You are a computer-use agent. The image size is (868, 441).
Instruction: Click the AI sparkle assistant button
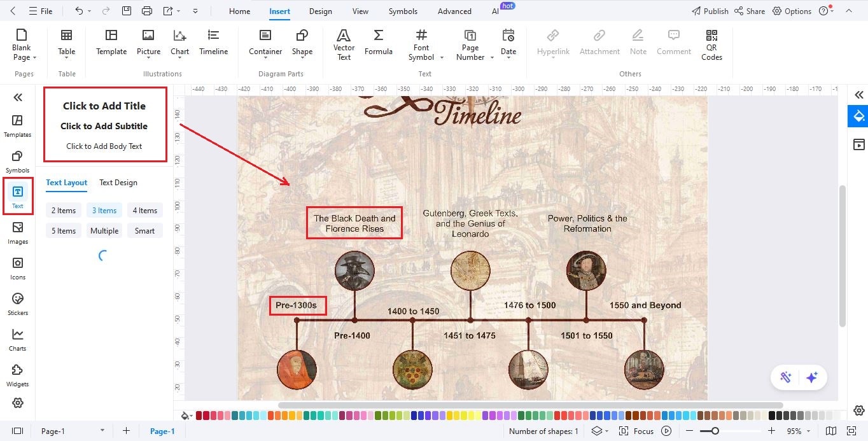click(x=811, y=377)
